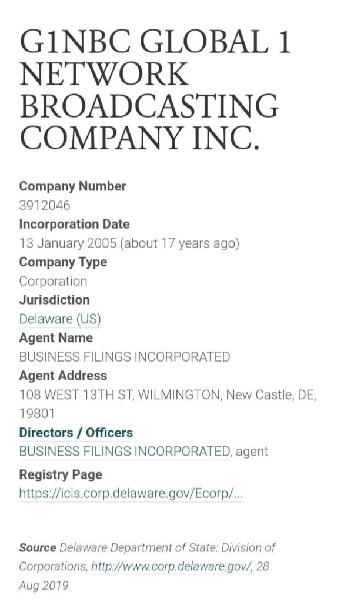This screenshot has height=602, width=364.
Task: Open the Directors / Officers heading link
Action: [76, 433]
